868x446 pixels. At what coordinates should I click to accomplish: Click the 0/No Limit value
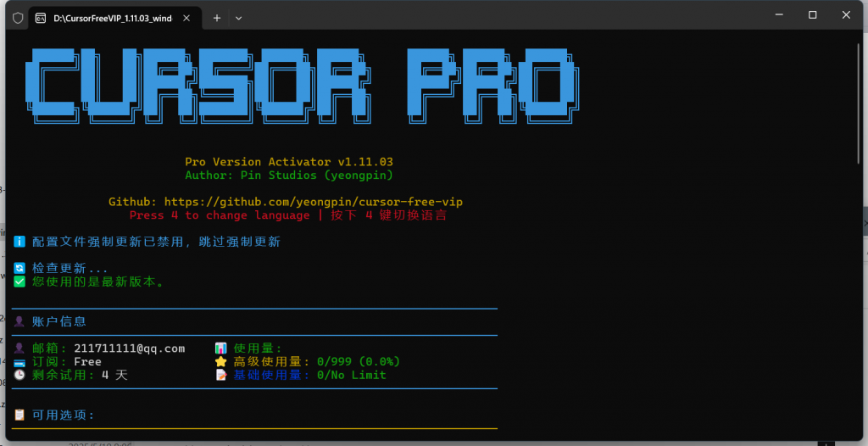click(x=352, y=375)
